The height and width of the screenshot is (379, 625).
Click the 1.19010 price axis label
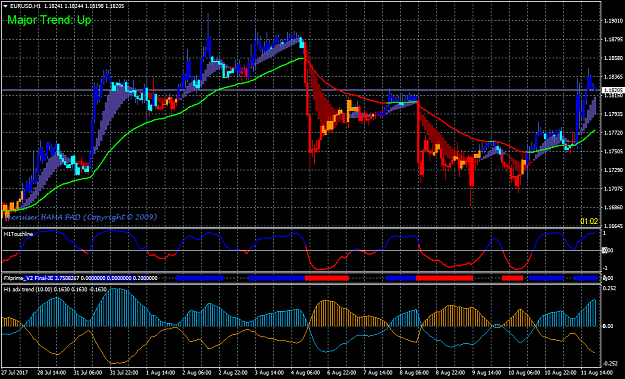coord(613,21)
